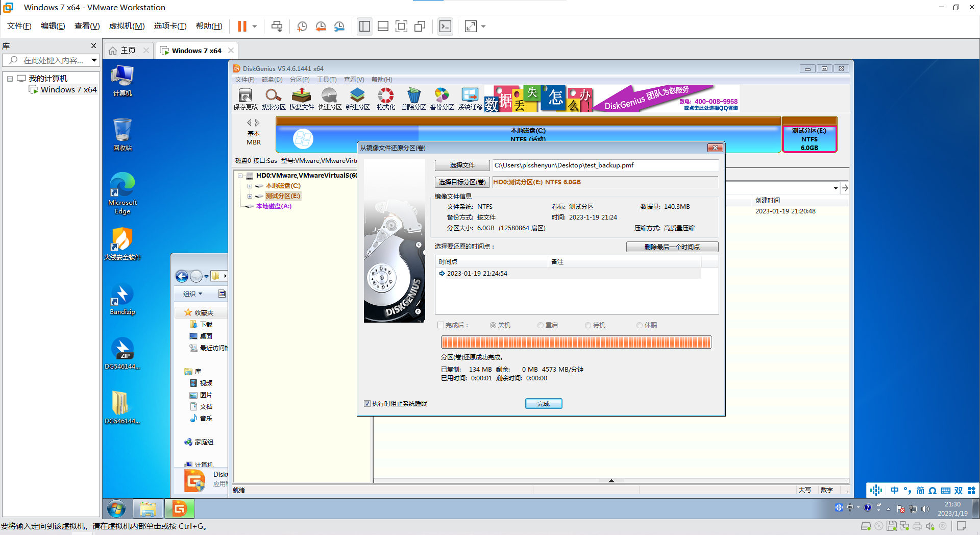Screen dimensions: 980x535
Task: Click 删除最后一个时间点 button
Action: [x=672, y=247]
